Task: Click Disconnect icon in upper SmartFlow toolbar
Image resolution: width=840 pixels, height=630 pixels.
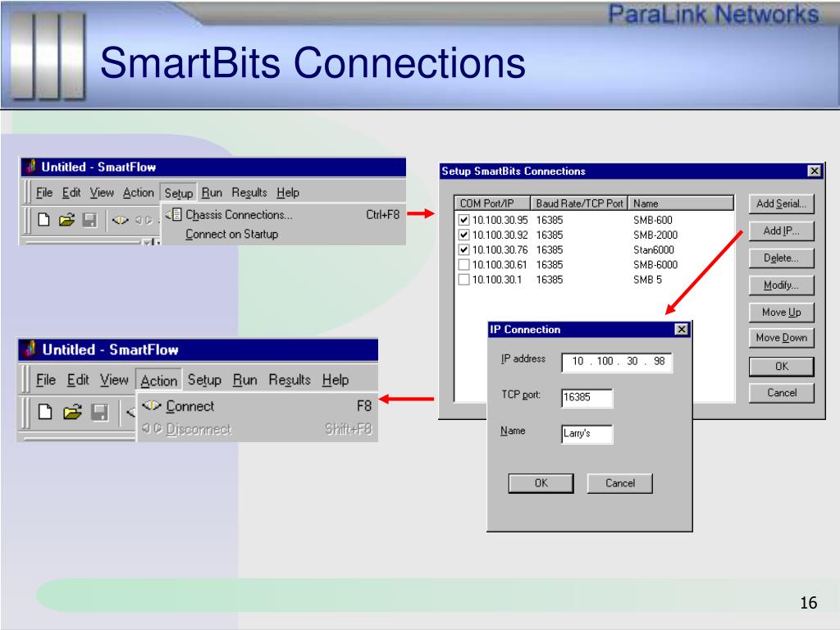Action: [144, 220]
